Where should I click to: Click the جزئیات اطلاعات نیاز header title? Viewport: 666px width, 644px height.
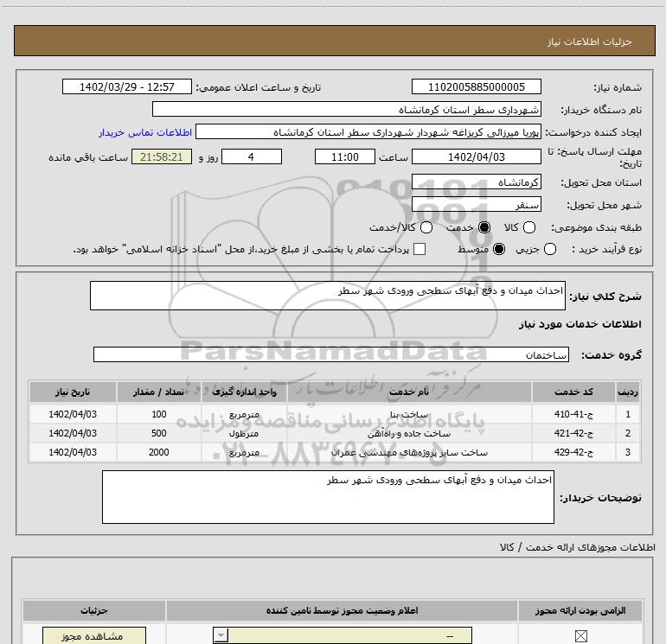[x=590, y=41]
